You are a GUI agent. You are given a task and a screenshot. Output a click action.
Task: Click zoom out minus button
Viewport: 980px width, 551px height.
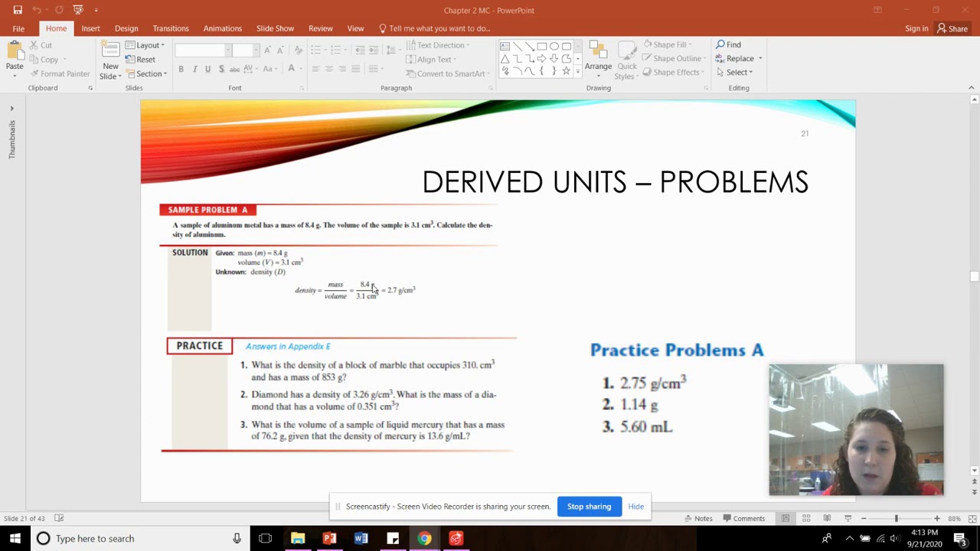(864, 518)
